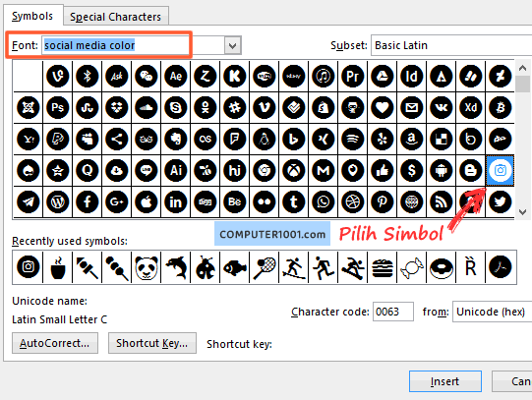532x400 pixels.
Task: Click the Insert button
Action: (445, 381)
